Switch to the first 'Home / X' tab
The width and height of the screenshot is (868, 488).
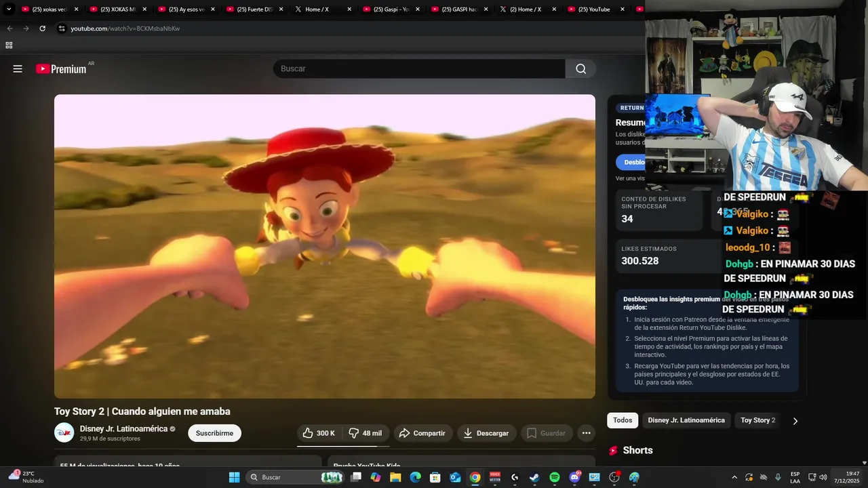tap(323, 9)
